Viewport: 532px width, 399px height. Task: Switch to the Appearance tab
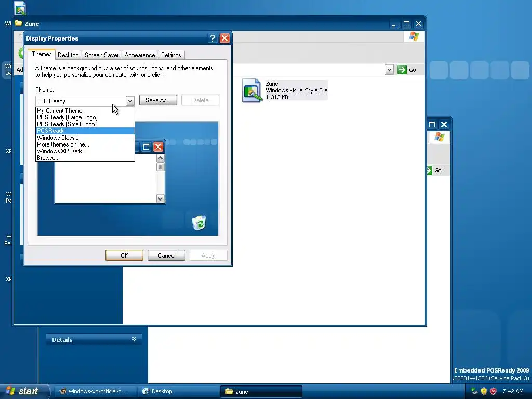pyautogui.click(x=139, y=55)
